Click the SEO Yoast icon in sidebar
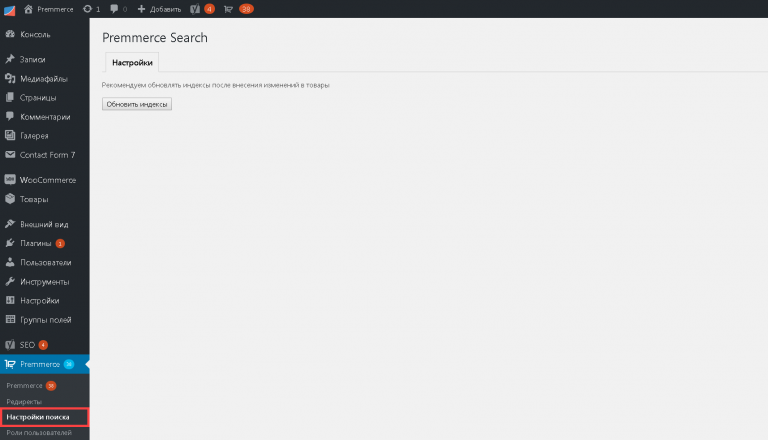 tap(10, 344)
